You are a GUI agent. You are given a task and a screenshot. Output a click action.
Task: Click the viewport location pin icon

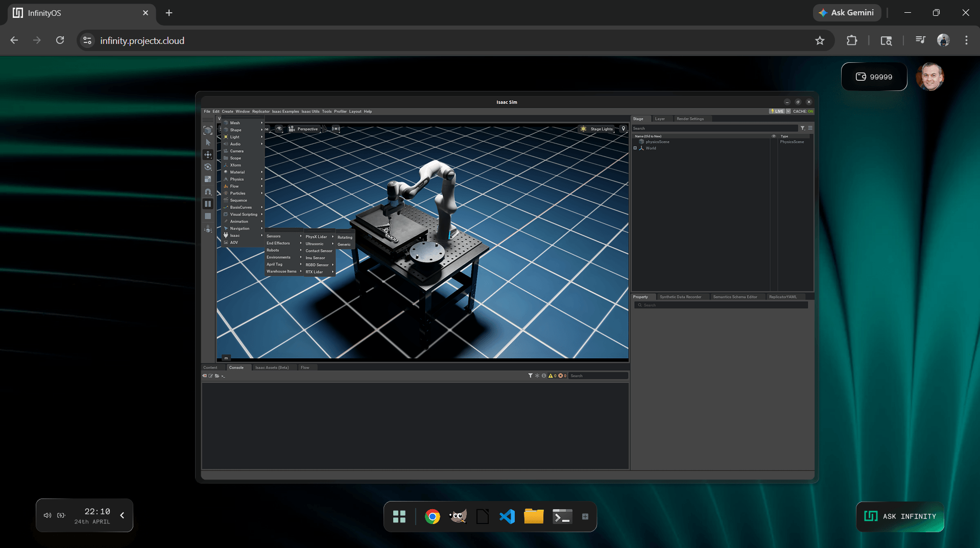click(x=623, y=129)
